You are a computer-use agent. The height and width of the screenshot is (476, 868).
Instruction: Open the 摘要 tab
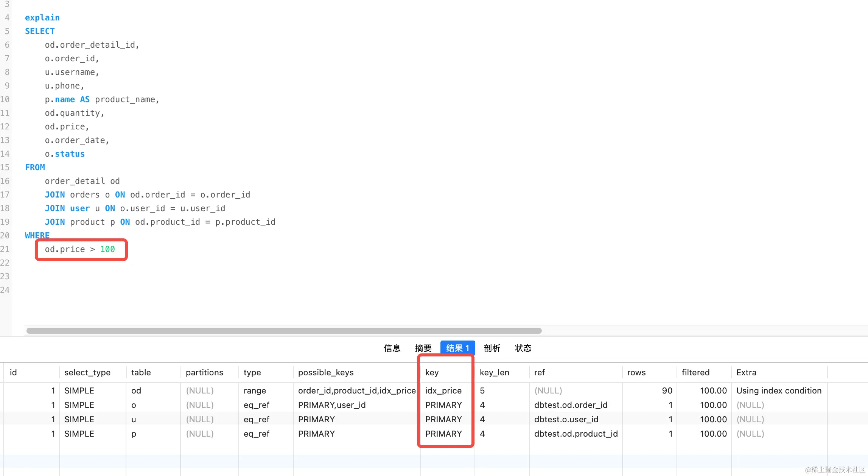pos(423,348)
